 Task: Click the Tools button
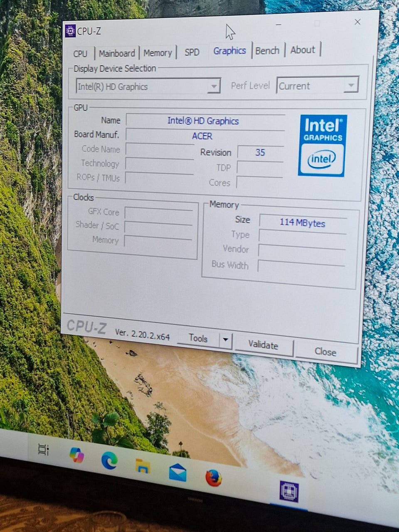tap(198, 338)
